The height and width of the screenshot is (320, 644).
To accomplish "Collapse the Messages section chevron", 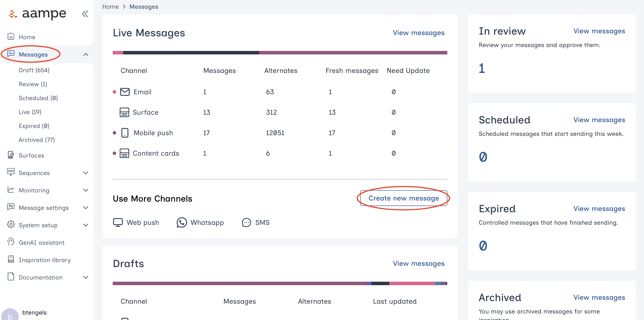I will click(86, 55).
